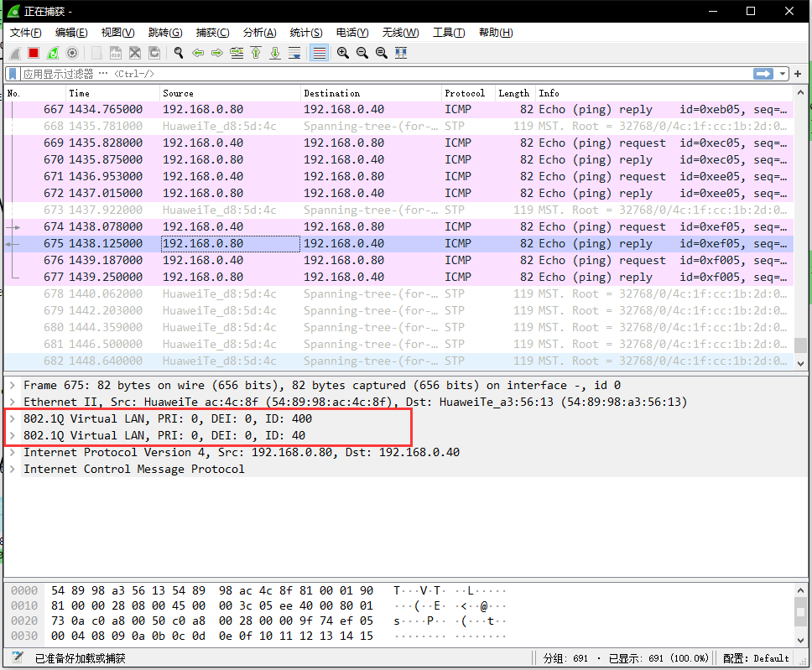Jump to the first packet
The height and width of the screenshot is (670, 812).
pyautogui.click(x=256, y=53)
